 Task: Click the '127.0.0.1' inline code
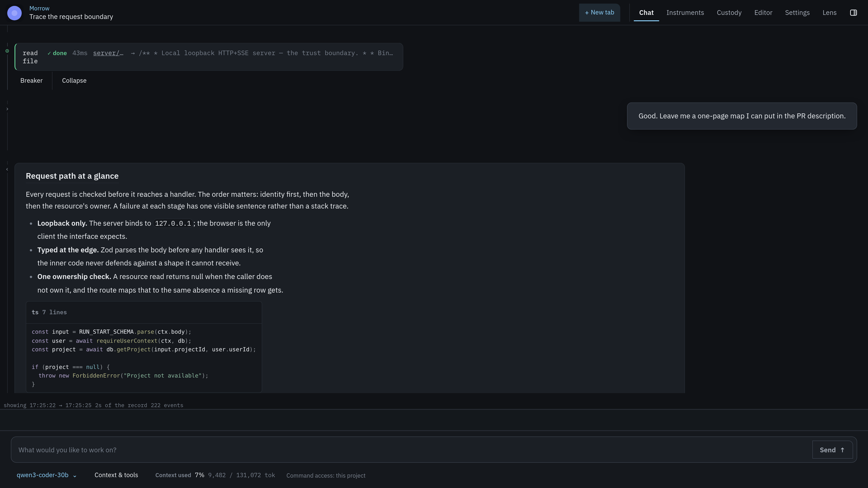(x=173, y=223)
